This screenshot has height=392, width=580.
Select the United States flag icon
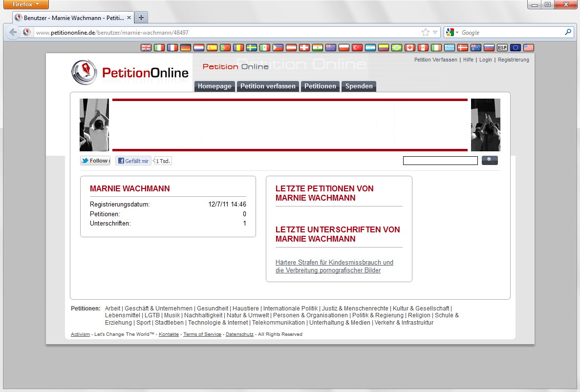pos(529,47)
